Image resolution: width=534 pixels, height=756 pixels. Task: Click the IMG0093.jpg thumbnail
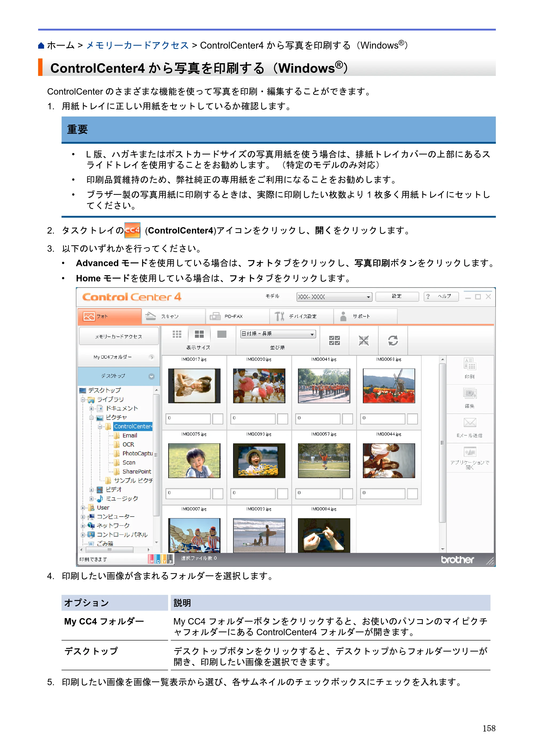[x=259, y=460]
